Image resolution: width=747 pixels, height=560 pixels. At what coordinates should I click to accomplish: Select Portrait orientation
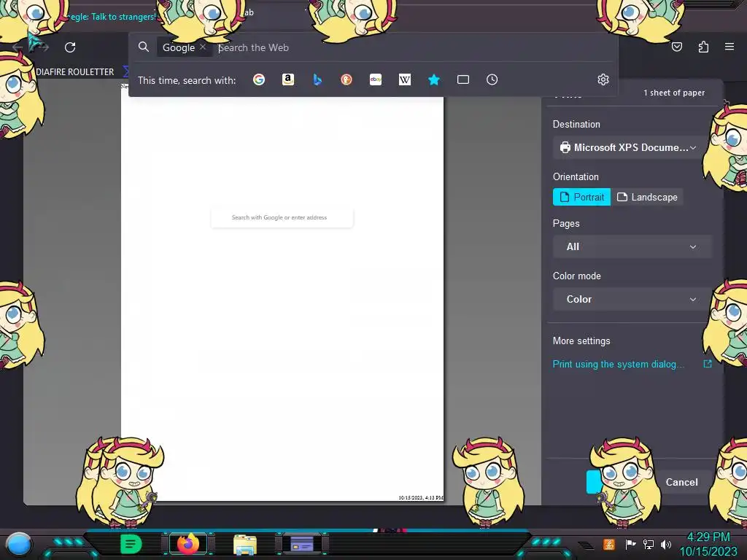tap(581, 197)
